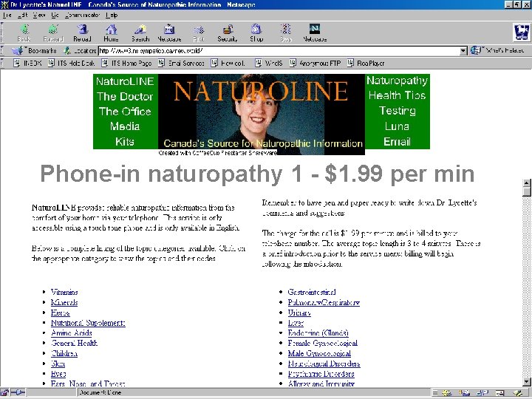Open the Edit menu
The width and height of the screenshot is (532, 399).
coord(22,16)
